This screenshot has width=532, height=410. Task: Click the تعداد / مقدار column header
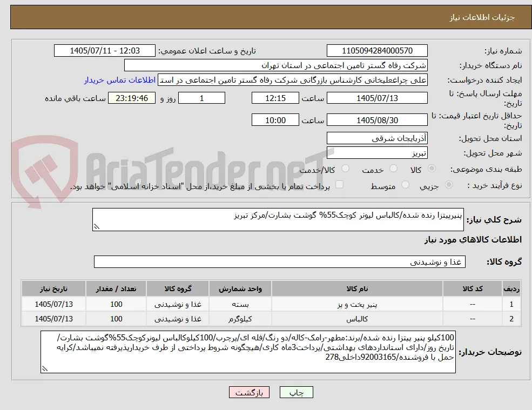116,289
